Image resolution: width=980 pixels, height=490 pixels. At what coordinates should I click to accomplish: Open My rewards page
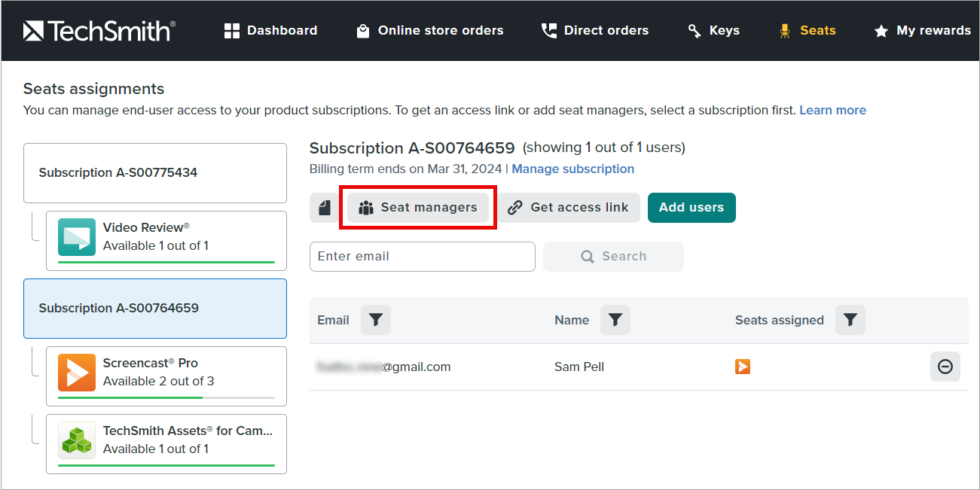[x=922, y=31]
